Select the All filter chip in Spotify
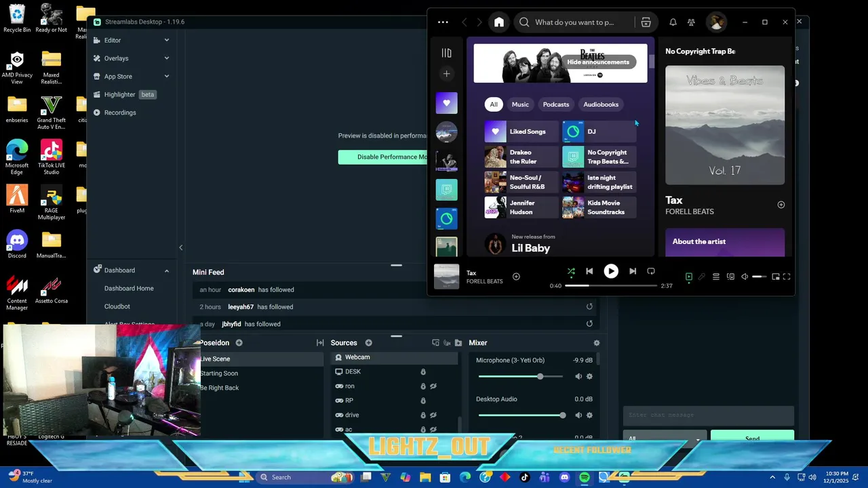This screenshot has width=868, height=488. click(x=494, y=104)
